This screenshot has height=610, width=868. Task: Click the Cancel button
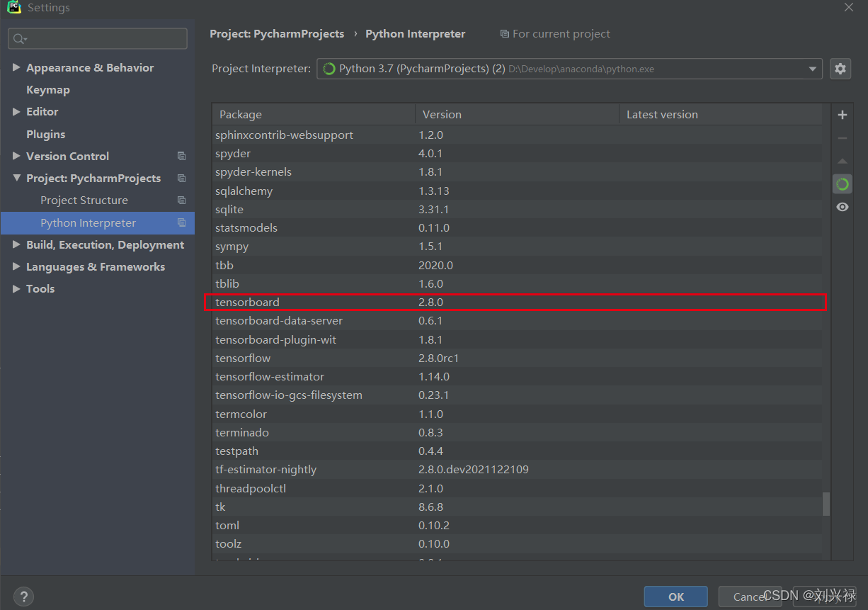pyautogui.click(x=749, y=597)
